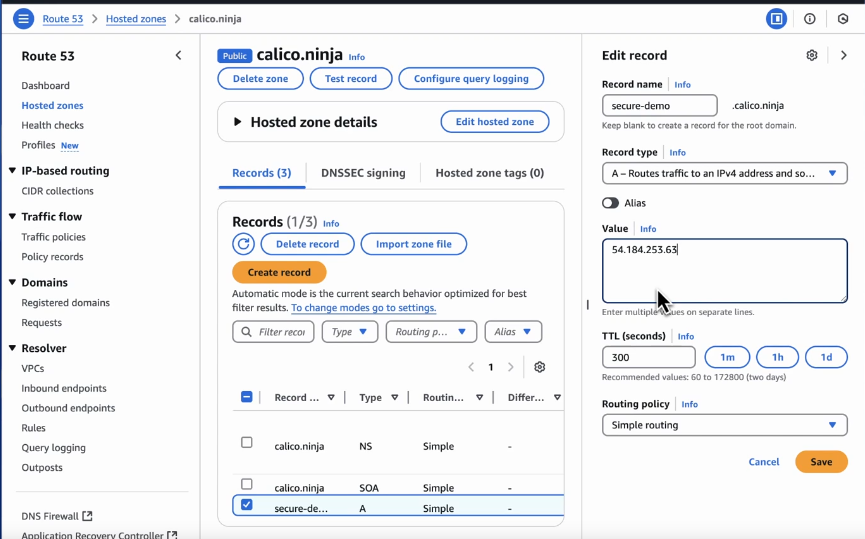This screenshot has width=865, height=539.
Task: Collapse the Edit record panel with arrow
Action: pos(844,56)
